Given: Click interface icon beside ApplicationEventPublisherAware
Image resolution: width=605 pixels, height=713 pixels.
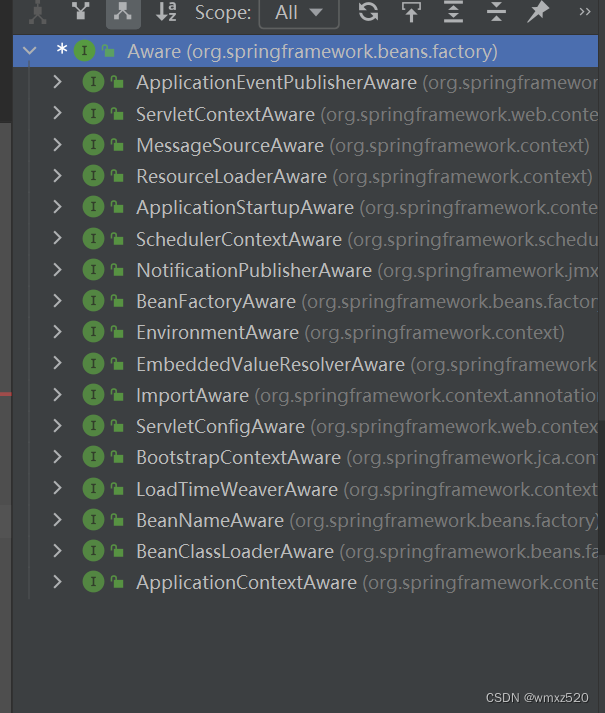Looking at the screenshot, I should pos(94,82).
